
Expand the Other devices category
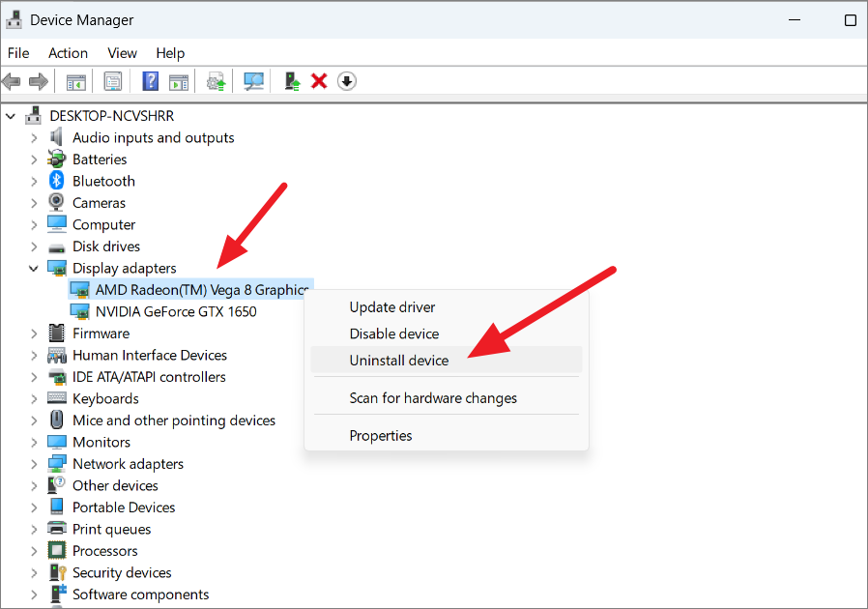coord(34,485)
